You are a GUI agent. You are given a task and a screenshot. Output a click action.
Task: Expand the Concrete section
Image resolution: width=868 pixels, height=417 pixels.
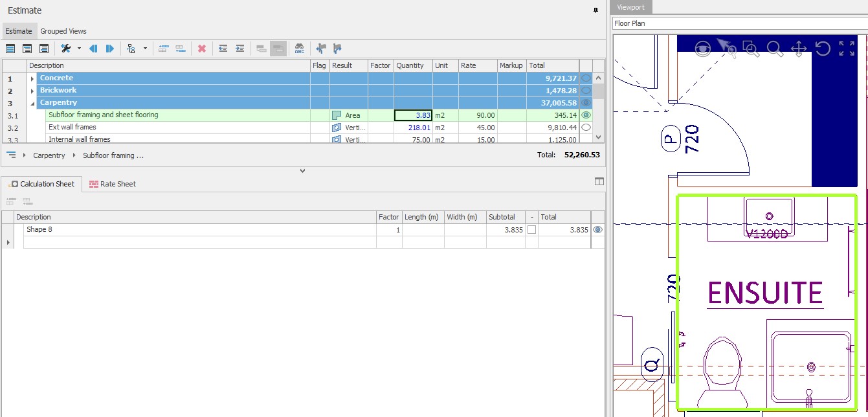tap(32, 78)
